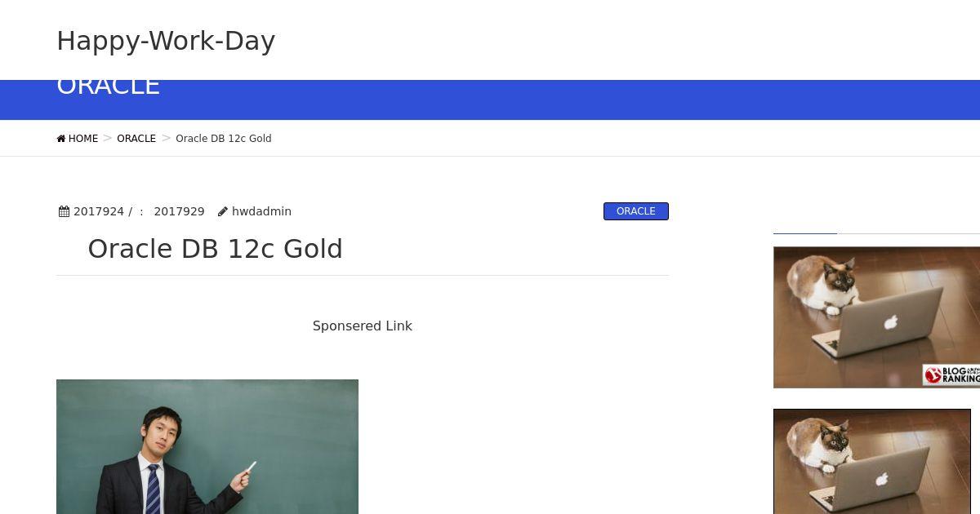Click the Apple logo on second banner's laptop
The width and height of the screenshot is (980, 514).
coord(882,480)
